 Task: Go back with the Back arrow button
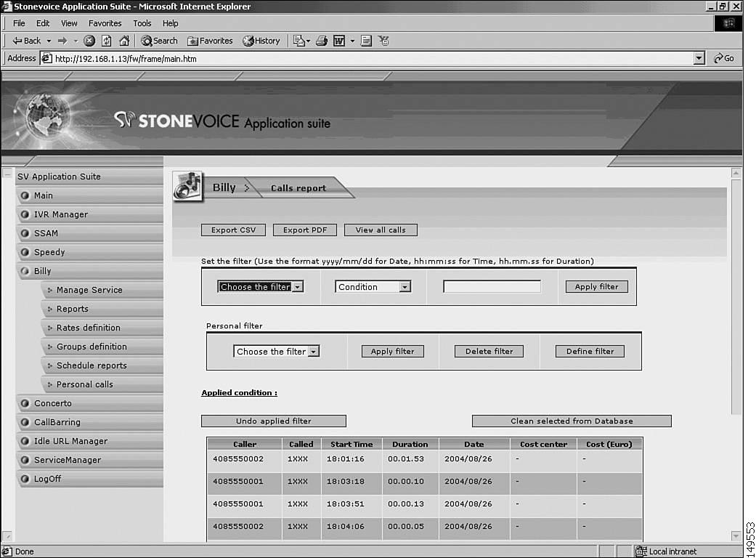[26, 41]
